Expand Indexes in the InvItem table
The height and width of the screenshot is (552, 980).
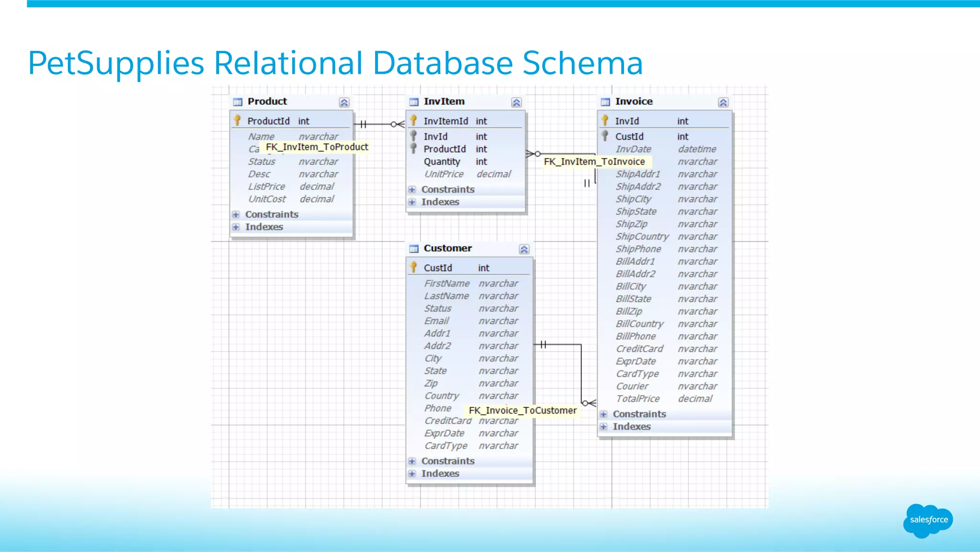(x=412, y=202)
